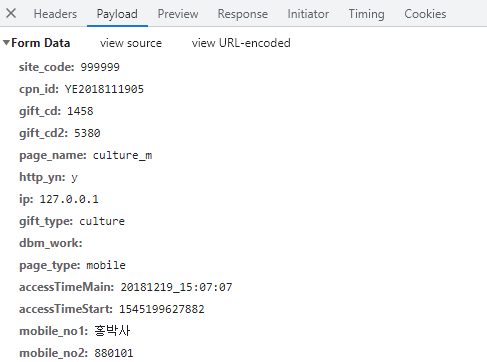487x362 pixels.
Task: Select the mobile_no1 value 홍박사
Action: 112,331
